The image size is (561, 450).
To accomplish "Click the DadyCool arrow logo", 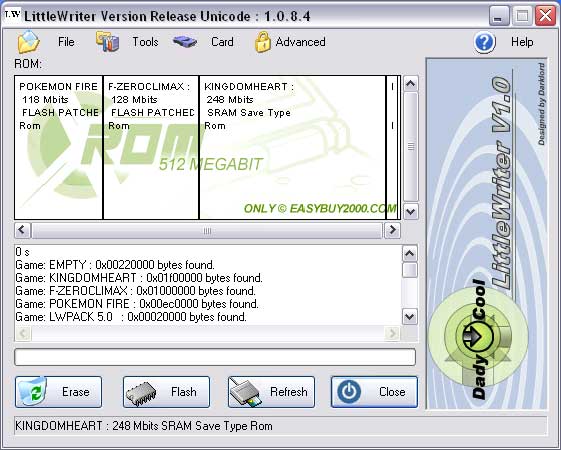I will click(478, 336).
